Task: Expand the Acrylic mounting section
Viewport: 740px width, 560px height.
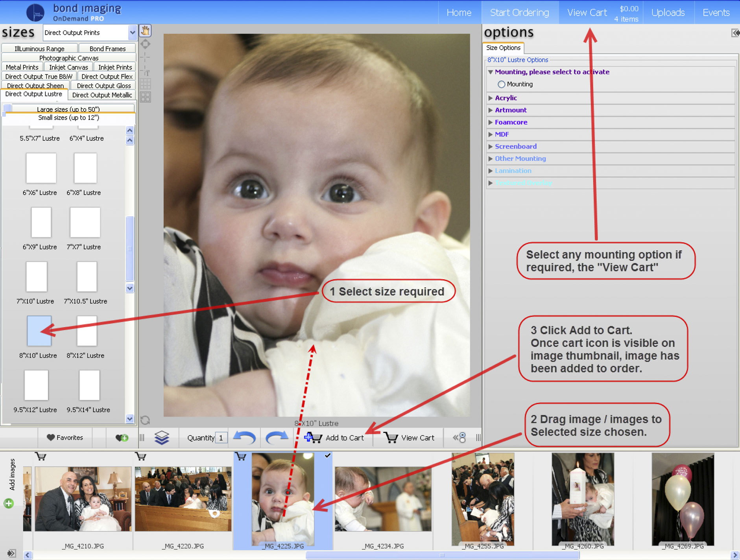Action: [506, 98]
